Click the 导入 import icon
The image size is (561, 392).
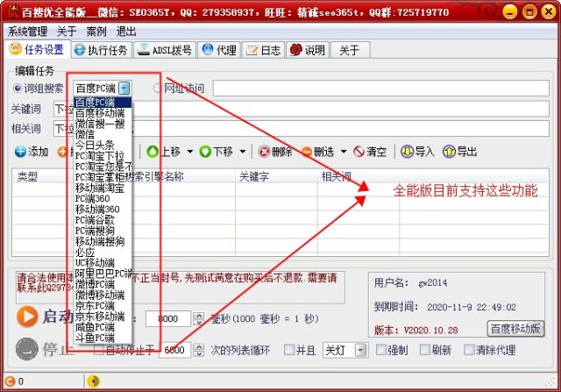(x=407, y=152)
